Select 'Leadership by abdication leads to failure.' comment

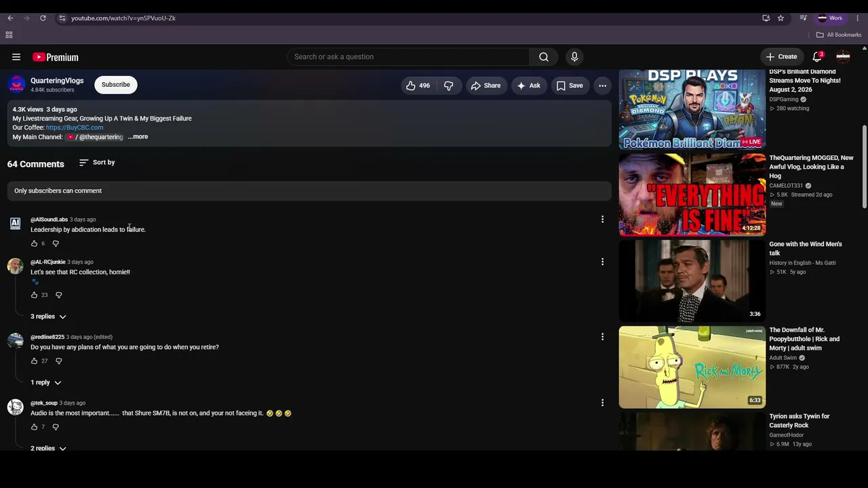pos(88,230)
